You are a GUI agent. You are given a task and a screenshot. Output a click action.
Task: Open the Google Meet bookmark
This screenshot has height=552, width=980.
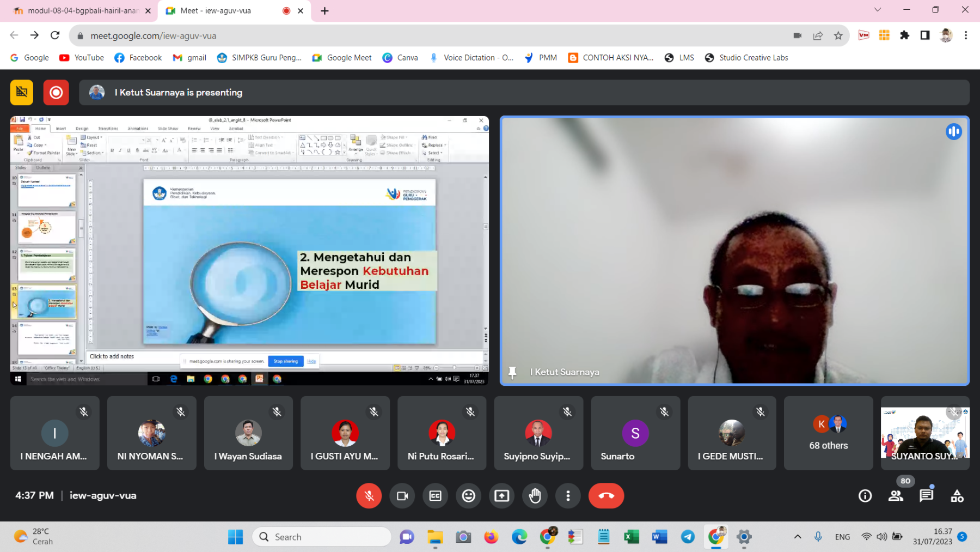342,58
